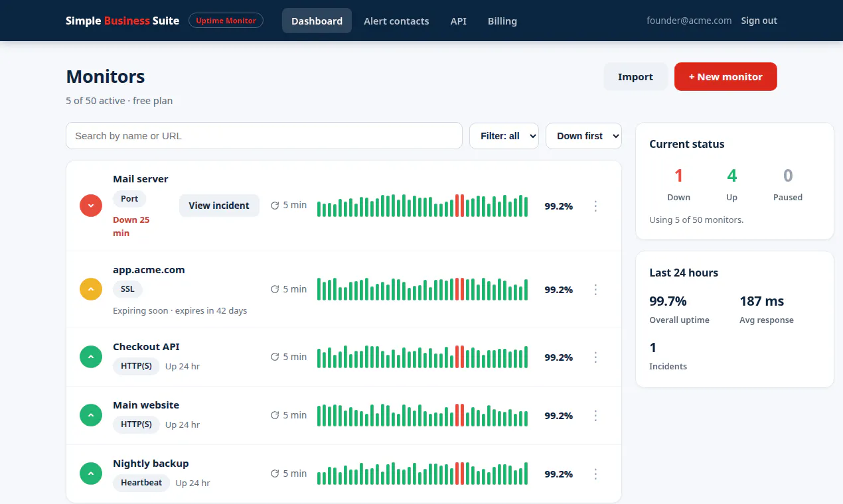843x504 pixels.
Task: Open the Down first sort dropdown
Action: [x=583, y=136]
